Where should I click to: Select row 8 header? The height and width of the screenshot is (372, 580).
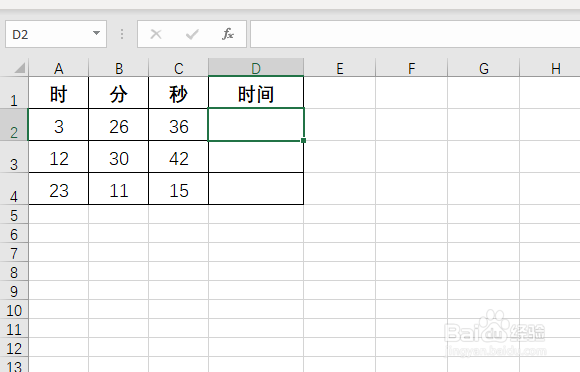tap(14, 272)
